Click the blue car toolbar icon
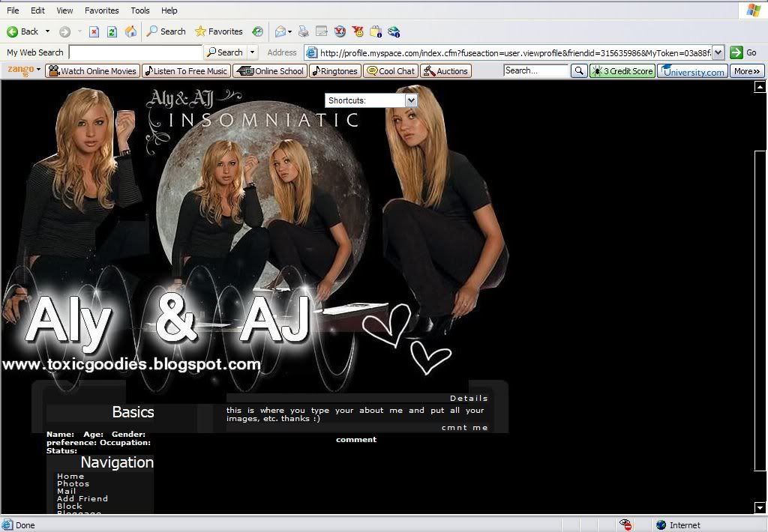This screenshot has width=768, height=532. (x=394, y=31)
